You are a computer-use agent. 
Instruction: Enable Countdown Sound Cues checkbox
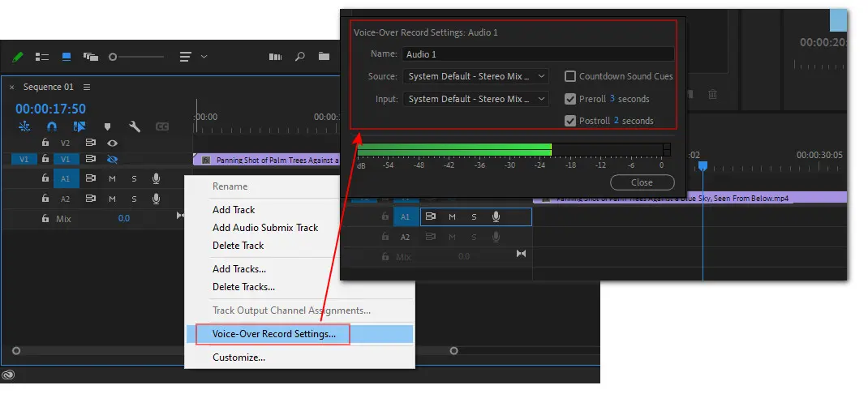point(570,76)
